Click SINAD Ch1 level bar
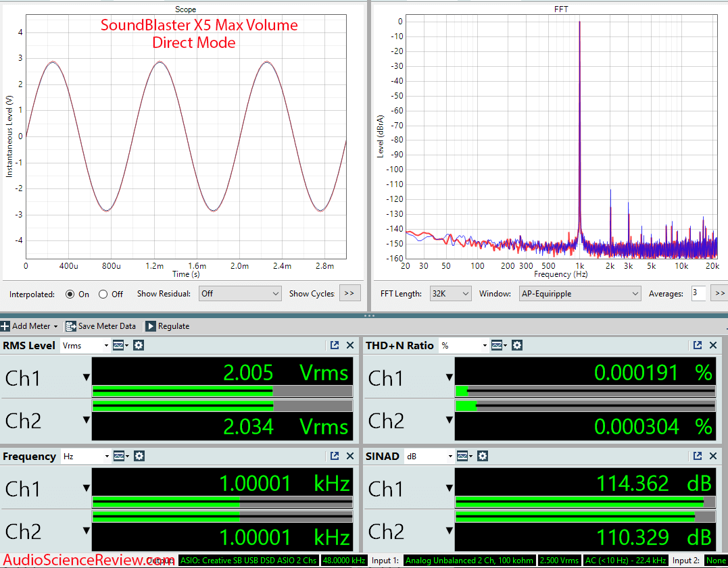The width and height of the screenshot is (728, 568). (585, 502)
